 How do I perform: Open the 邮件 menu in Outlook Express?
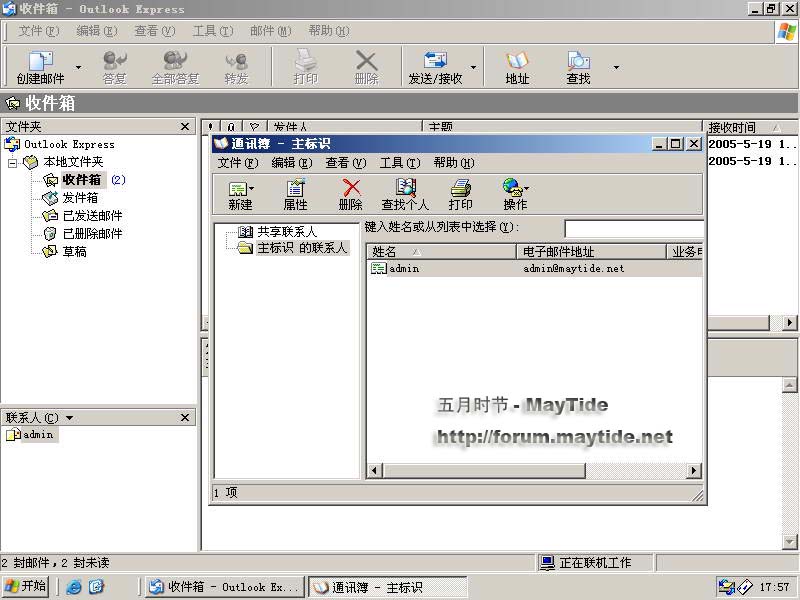point(266,31)
